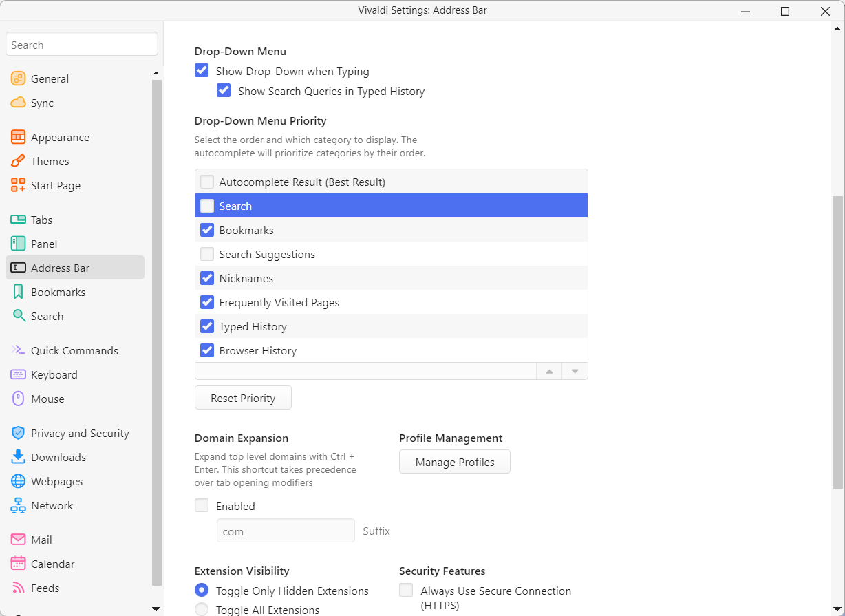Click the "Extension Visibility" heading
Viewport: 845px width, 616px height.
242,571
